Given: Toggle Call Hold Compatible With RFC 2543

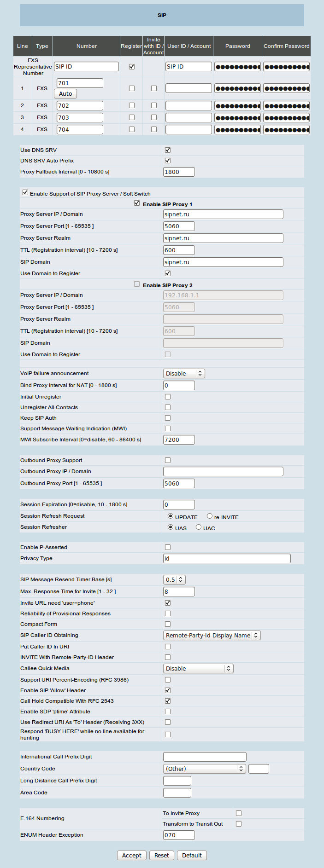Looking at the screenshot, I should [168, 701].
